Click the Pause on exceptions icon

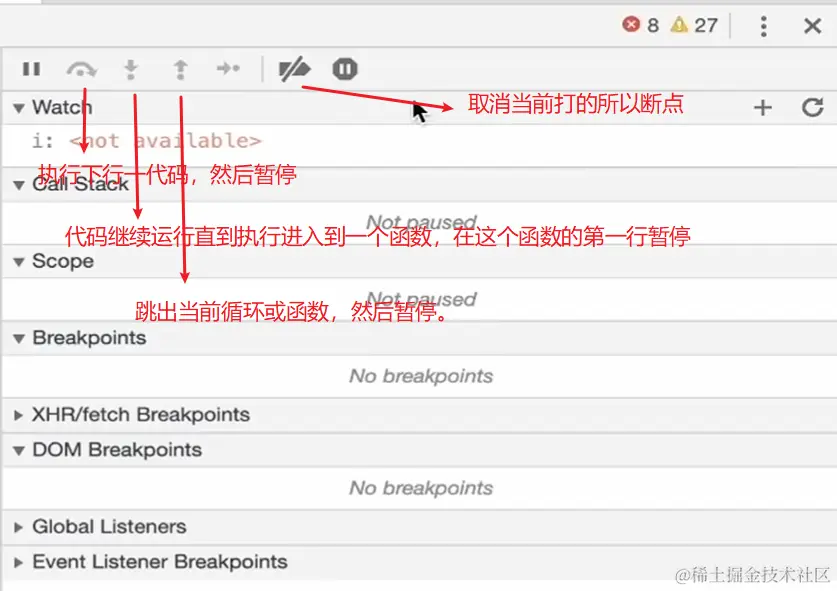(344, 69)
